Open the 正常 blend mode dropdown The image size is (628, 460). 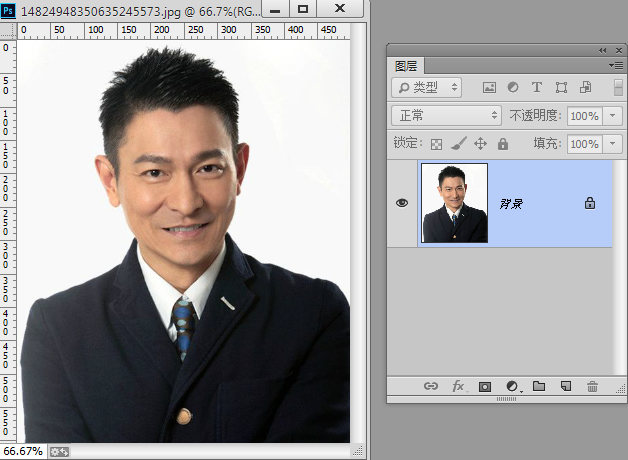point(446,116)
